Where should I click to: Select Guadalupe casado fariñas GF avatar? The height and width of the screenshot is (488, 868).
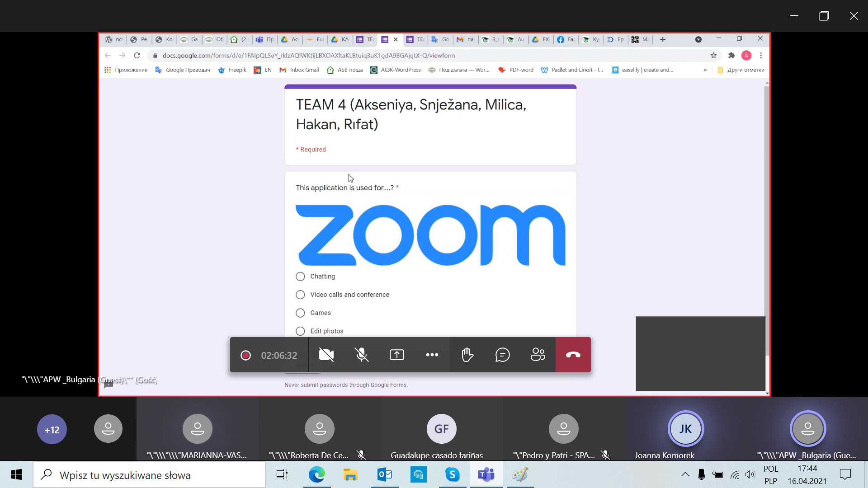click(441, 428)
